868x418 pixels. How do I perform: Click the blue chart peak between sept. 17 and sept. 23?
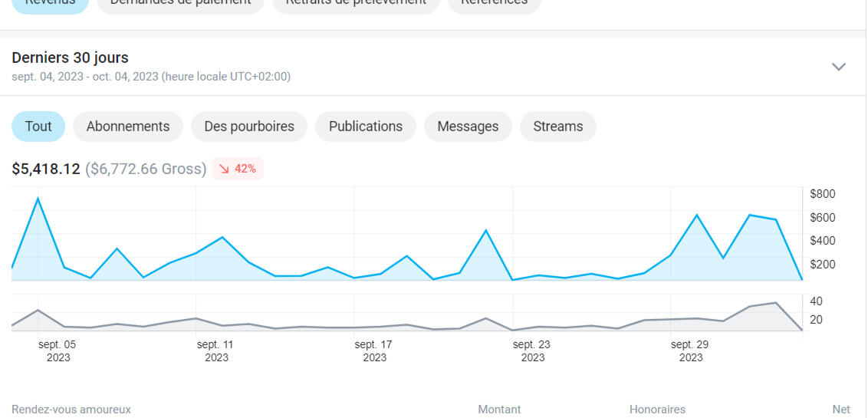[486, 230]
